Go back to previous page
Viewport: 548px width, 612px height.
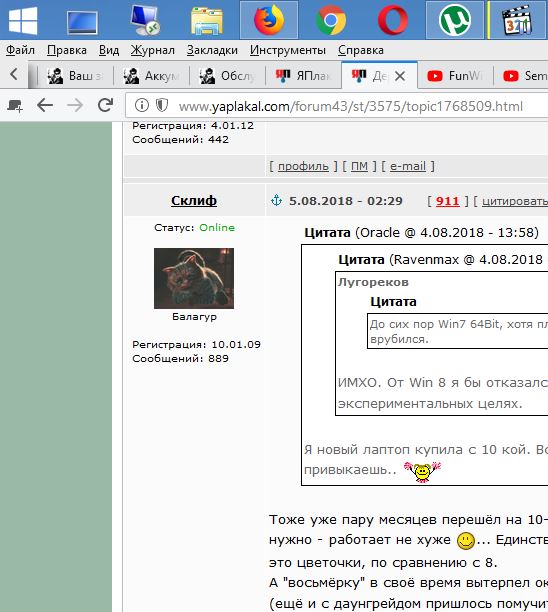[x=45, y=105]
